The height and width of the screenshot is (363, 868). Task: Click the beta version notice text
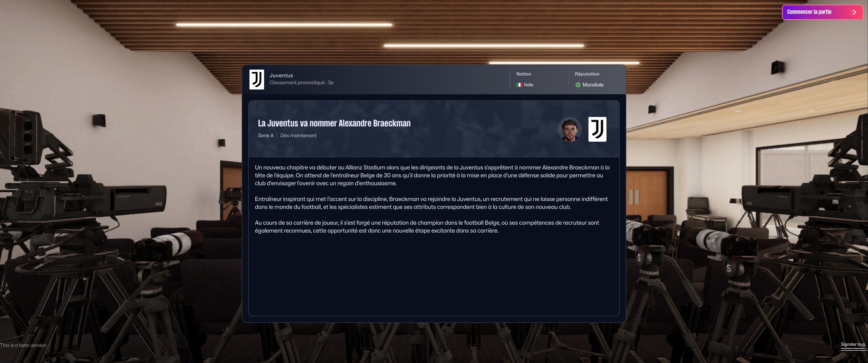tap(23, 345)
